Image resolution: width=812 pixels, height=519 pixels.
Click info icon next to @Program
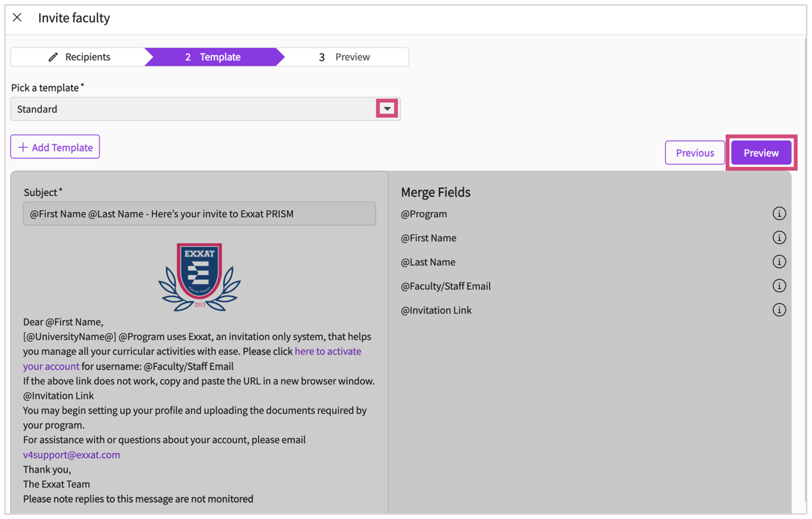pyautogui.click(x=779, y=213)
